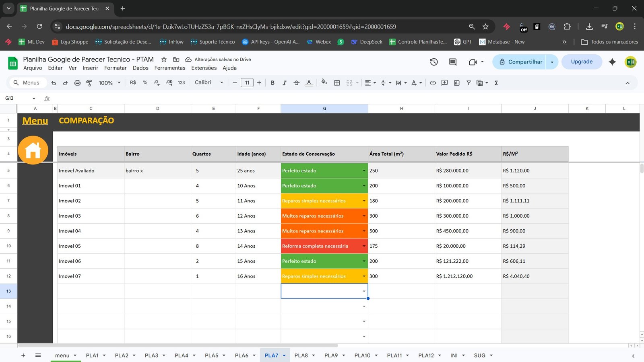Screen dimensions: 644x362
Task: Toggle bold formatting
Action: pos(272,83)
